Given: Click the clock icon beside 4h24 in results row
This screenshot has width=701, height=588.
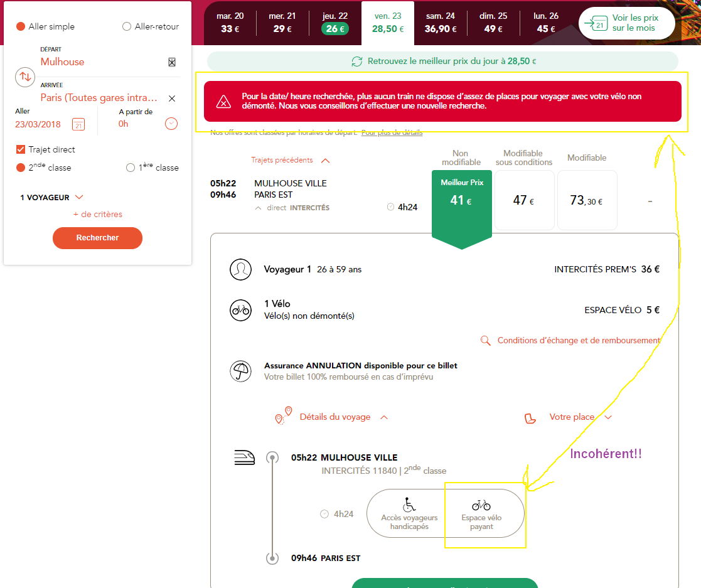Looking at the screenshot, I should [x=390, y=206].
